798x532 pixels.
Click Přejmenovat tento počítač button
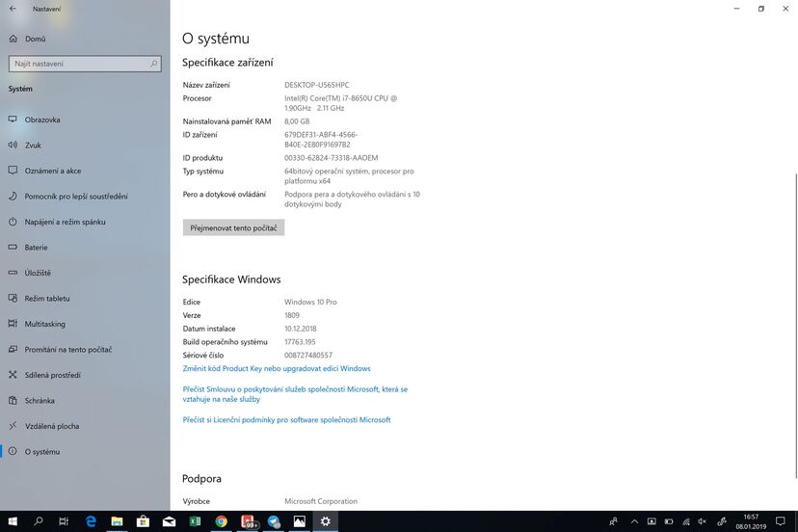233,228
